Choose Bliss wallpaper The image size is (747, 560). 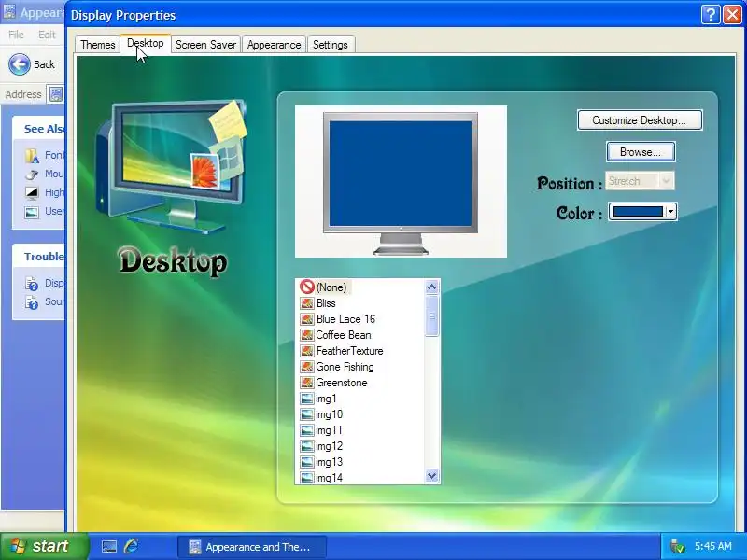[326, 303]
